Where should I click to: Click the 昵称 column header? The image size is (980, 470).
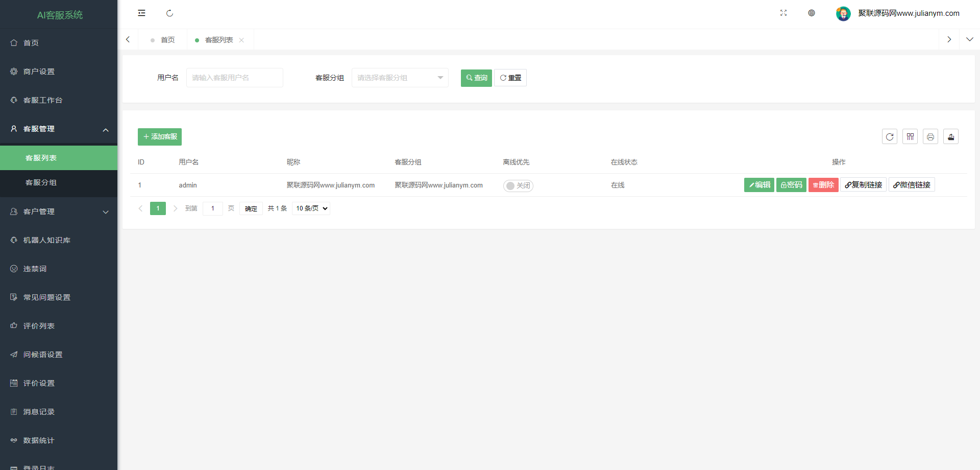pos(293,162)
